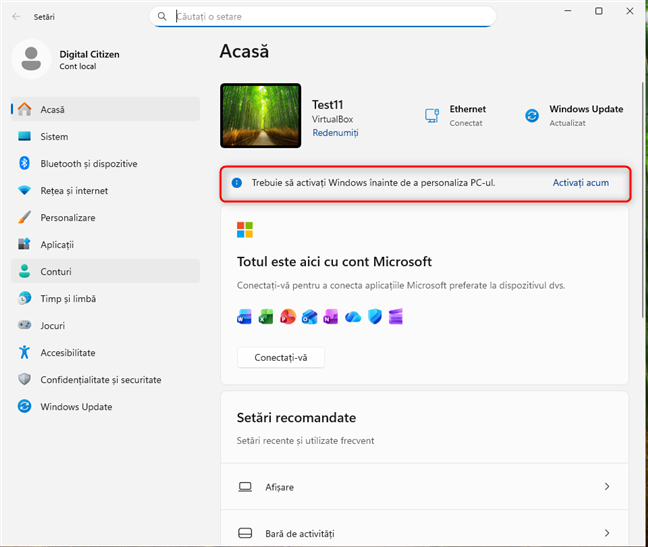
Task: Click the paintbrush Personalizare icon
Action: tap(24, 217)
